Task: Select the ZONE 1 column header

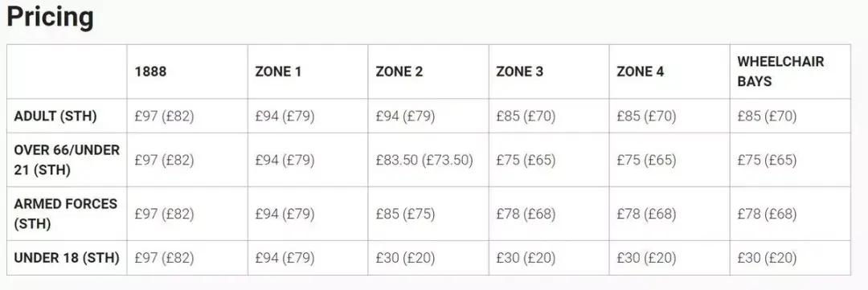Action: tap(278, 71)
